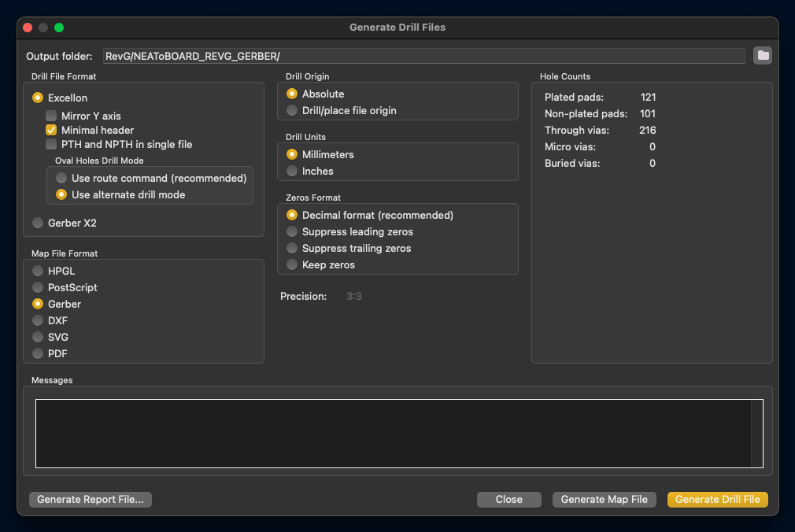
Task: Click the Messages box scrollbar
Action: [756, 434]
